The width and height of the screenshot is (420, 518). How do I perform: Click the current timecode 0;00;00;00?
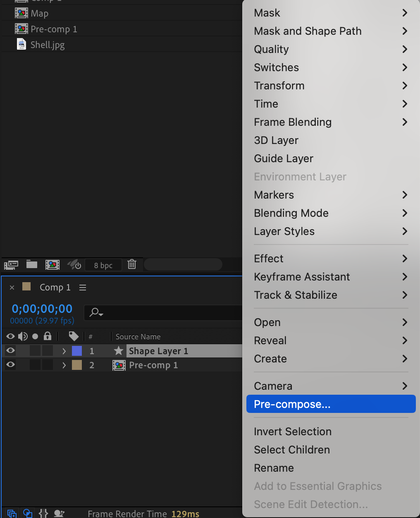tap(42, 309)
